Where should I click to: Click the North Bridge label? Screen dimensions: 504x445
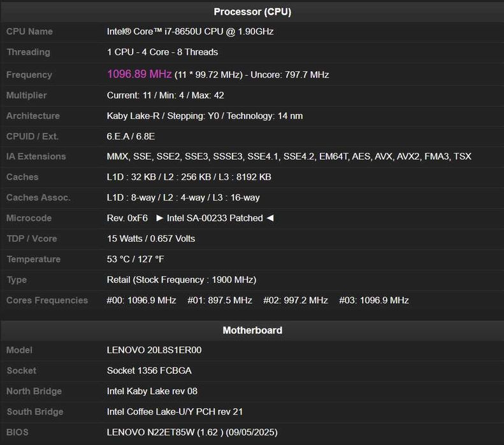tap(34, 391)
